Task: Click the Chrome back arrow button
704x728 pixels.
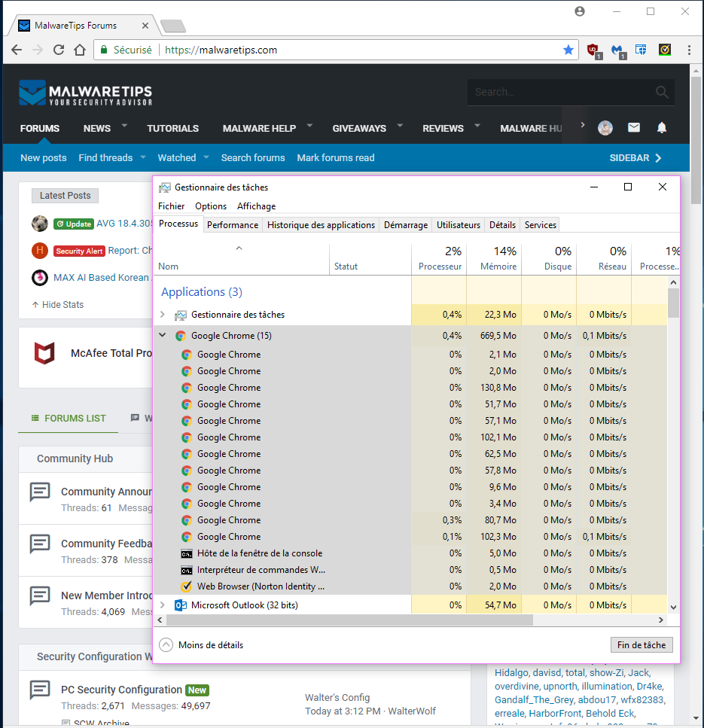Action: click(17, 50)
